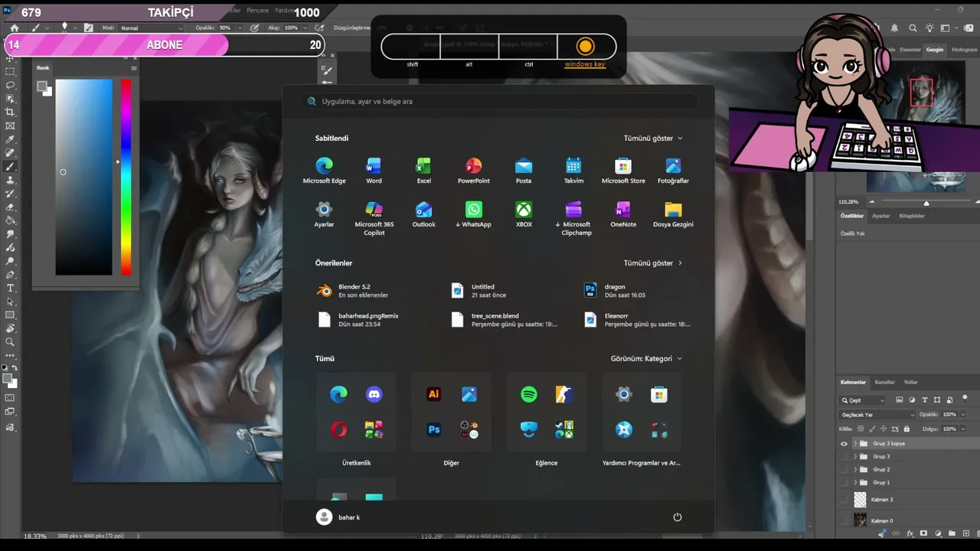Open the Fotoğraflar app
The height and width of the screenshot is (551, 980).
[x=673, y=171]
